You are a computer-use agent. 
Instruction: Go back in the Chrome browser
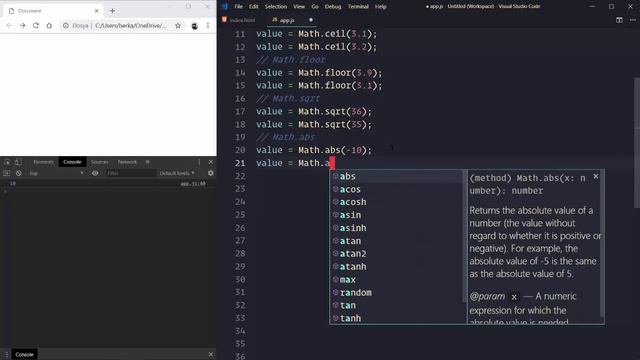point(9,25)
